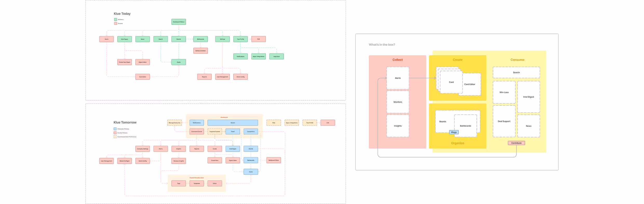Click the Create section title
The width and height of the screenshot is (644, 204).
tap(458, 60)
